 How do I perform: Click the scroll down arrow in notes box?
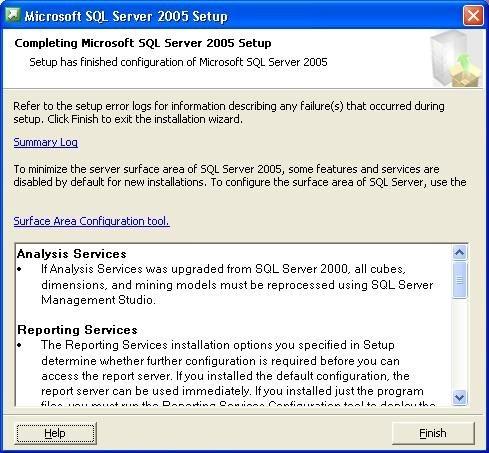[460, 397]
